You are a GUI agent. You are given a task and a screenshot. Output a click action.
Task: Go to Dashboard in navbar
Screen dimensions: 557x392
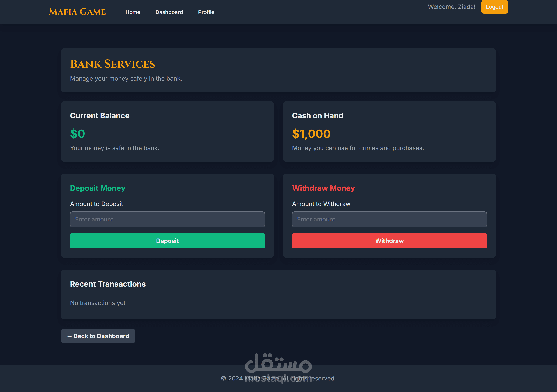(169, 12)
